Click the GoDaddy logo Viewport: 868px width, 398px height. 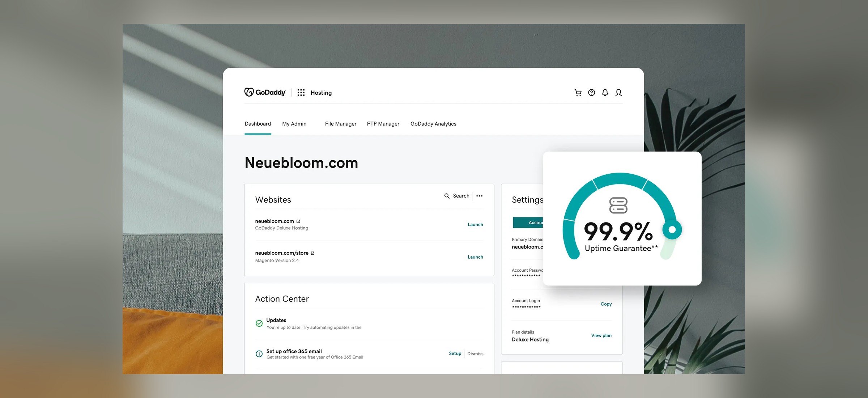[265, 92]
